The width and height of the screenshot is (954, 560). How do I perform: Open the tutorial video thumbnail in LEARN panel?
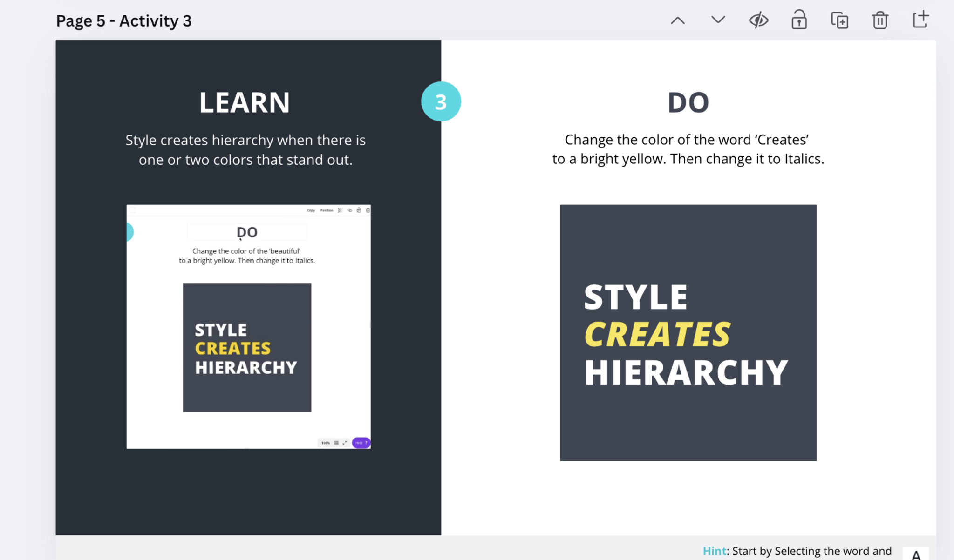pos(248,326)
